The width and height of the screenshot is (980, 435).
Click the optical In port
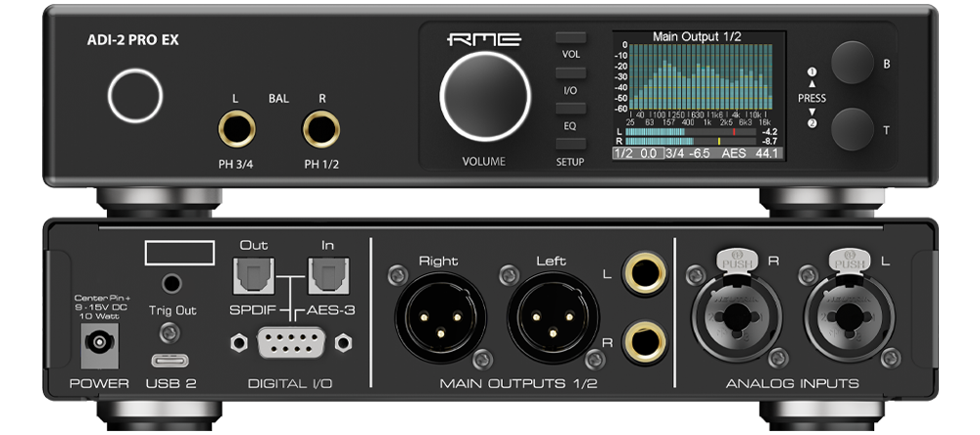point(327,275)
